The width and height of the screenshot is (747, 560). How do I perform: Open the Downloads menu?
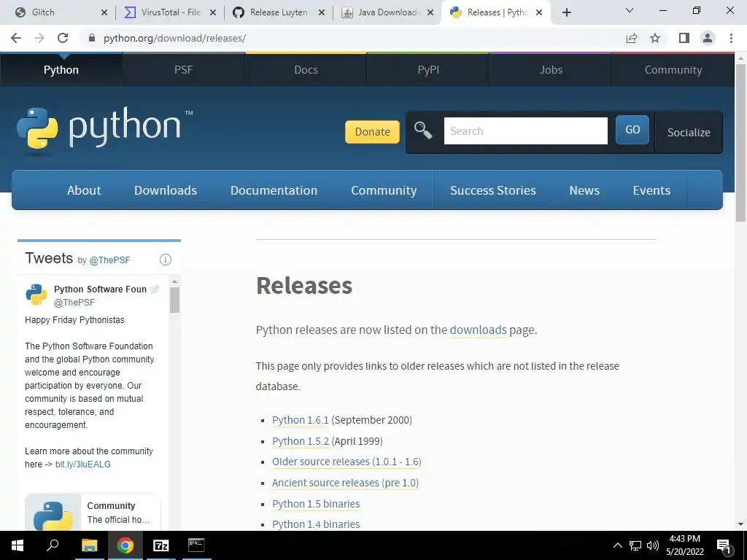tap(166, 190)
